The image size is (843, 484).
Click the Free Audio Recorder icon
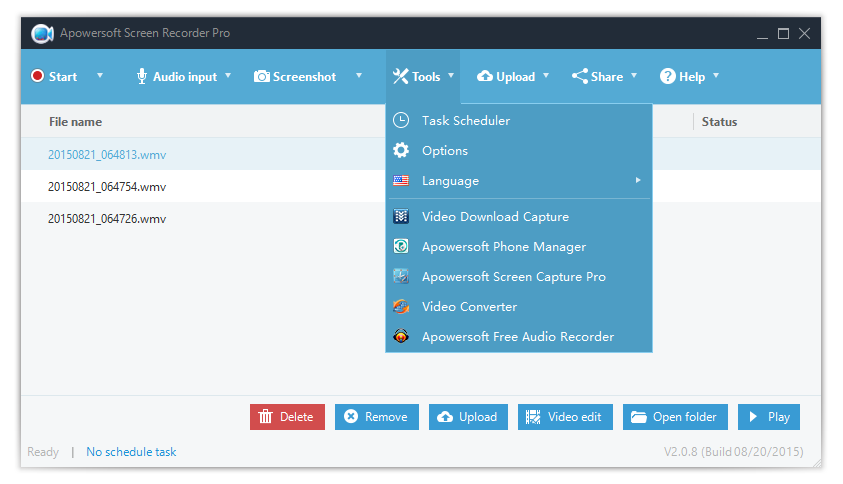tap(401, 337)
